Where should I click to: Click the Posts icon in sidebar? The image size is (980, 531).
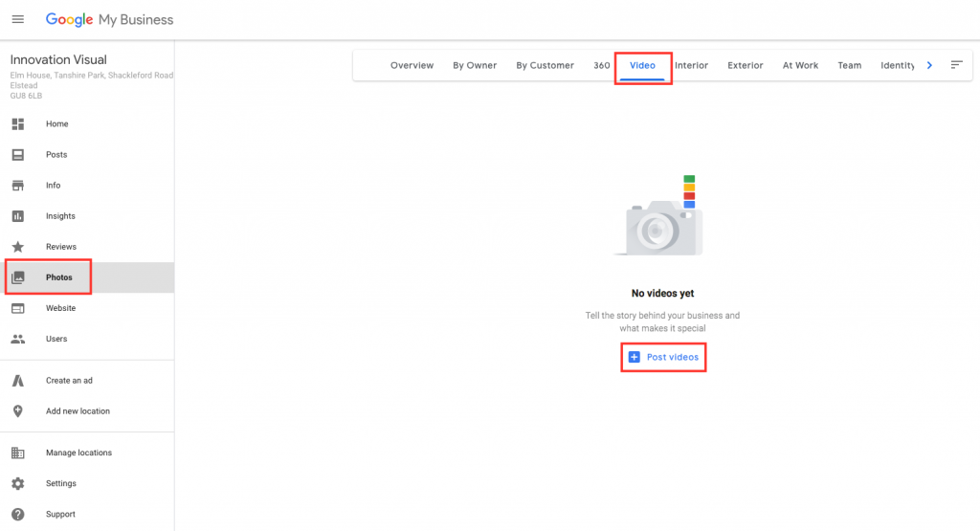point(17,155)
